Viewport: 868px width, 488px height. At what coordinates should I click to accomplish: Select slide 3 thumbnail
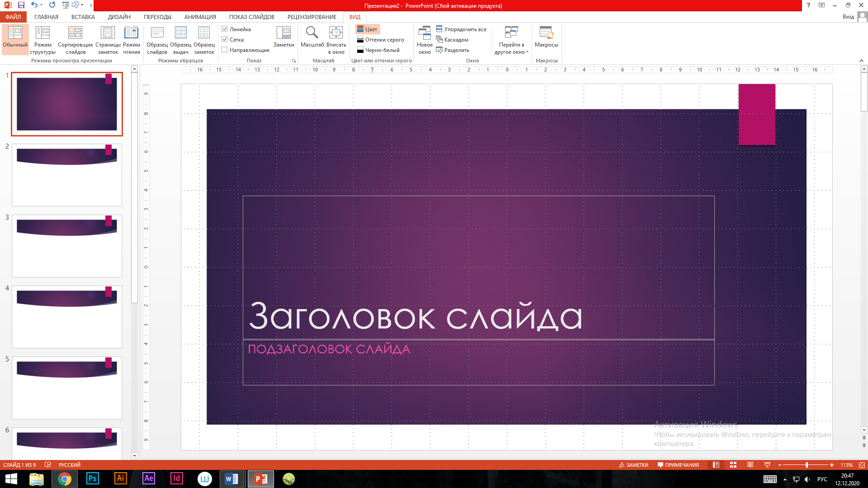(x=67, y=246)
